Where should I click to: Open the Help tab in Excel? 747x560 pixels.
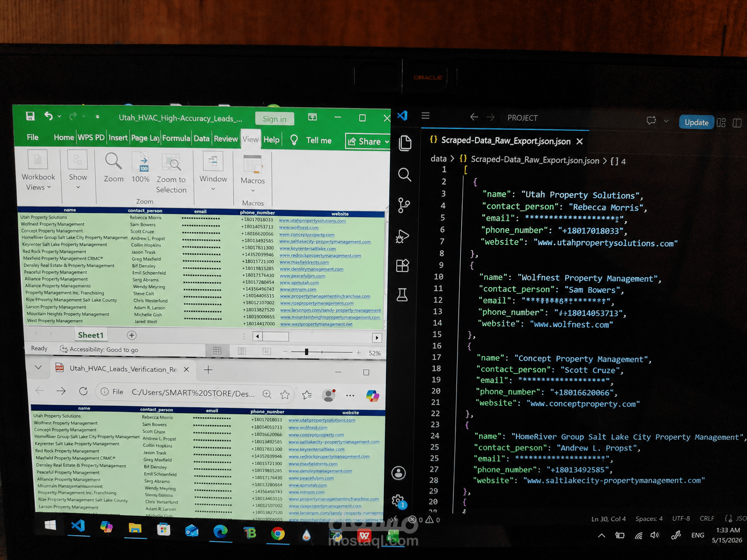coord(271,140)
